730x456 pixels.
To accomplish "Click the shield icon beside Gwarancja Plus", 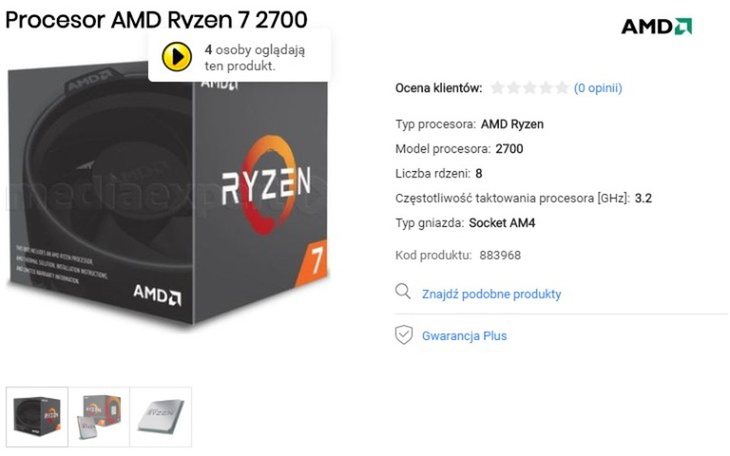I will [x=404, y=335].
